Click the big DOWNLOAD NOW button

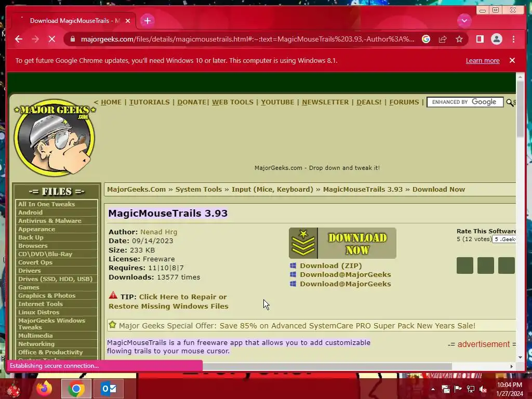point(342,243)
